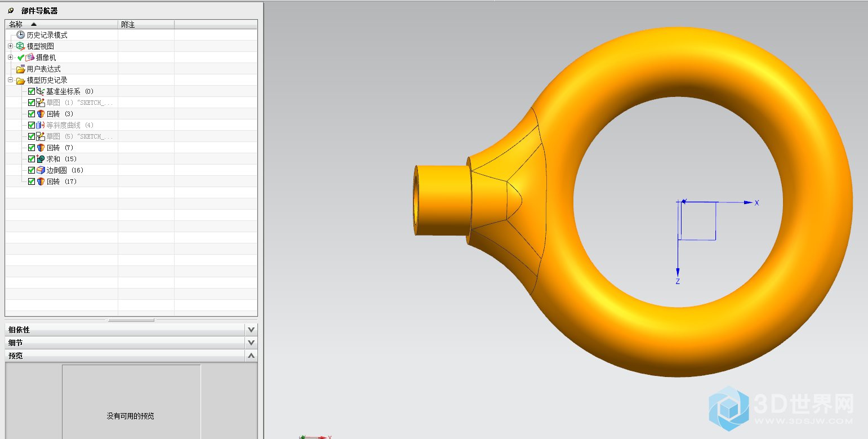Click the 用户表达式 folder icon
This screenshot has width=868, height=439.
pyautogui.click(x=21, y=69)
